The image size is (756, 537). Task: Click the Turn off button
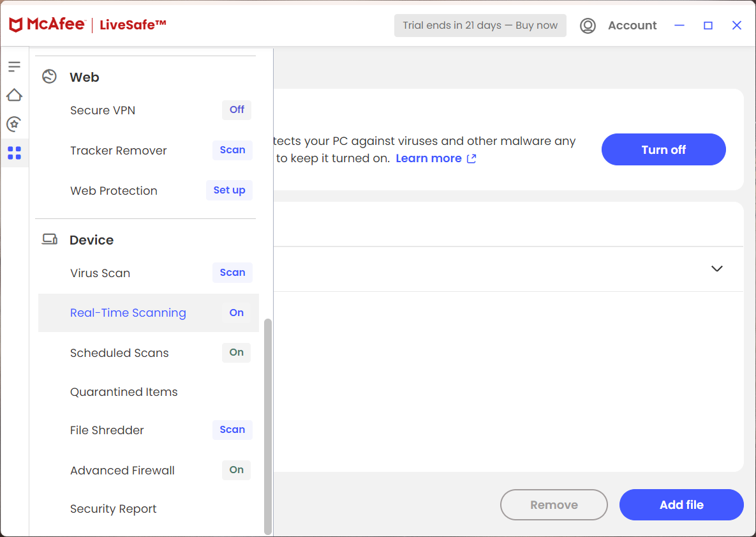(x=663, y=149)
